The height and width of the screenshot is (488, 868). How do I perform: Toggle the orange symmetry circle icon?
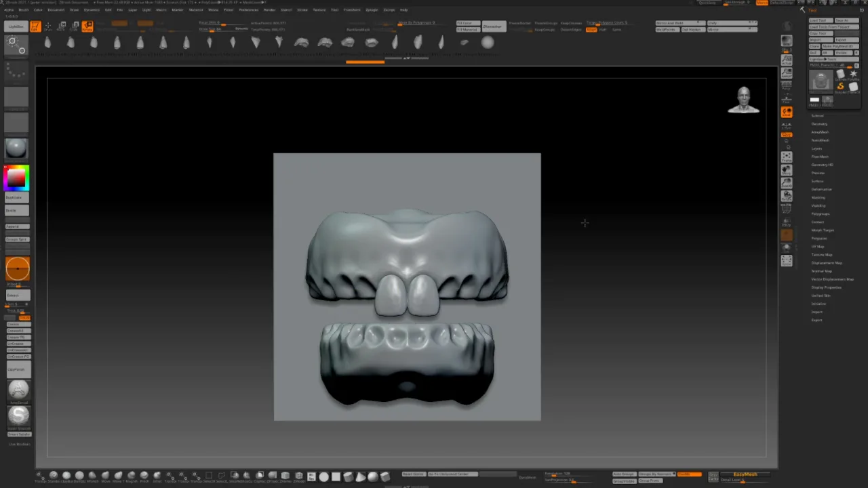(18, 269)
